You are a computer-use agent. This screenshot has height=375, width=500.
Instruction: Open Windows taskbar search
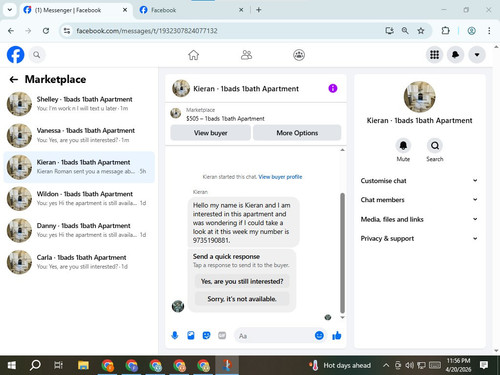[x=35, y=365]
